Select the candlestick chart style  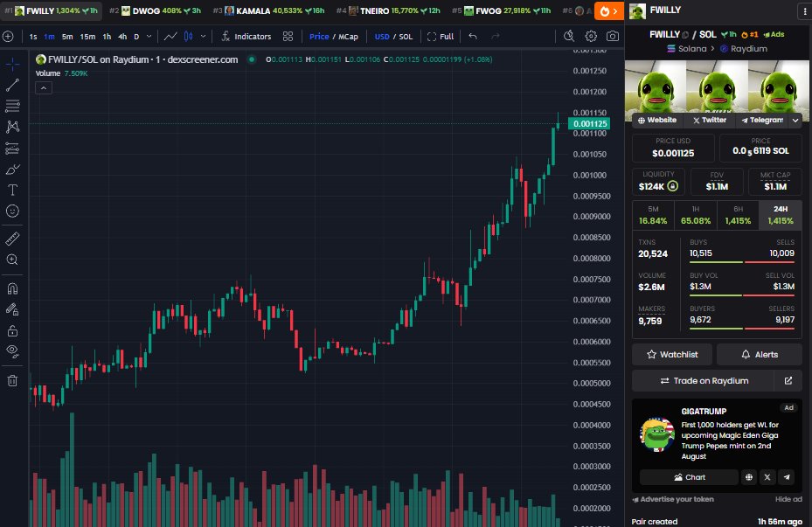189,36
